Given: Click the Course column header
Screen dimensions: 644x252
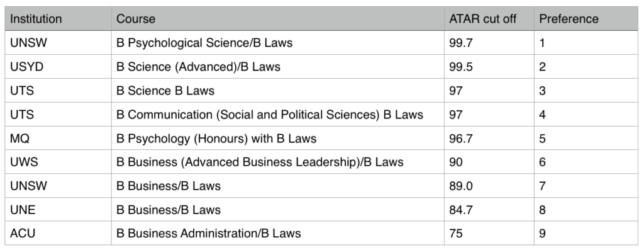Looking at the screenshot, I should tap(136, 19).
